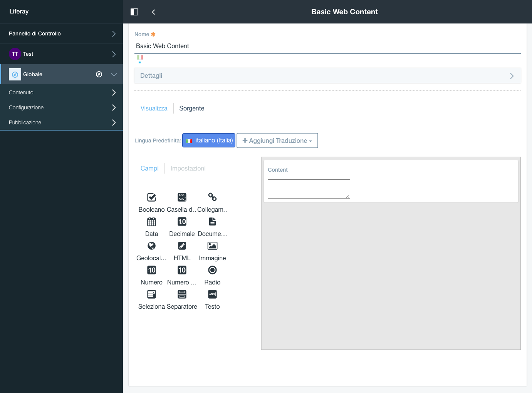The image size is (532, 393).
Task: Click the TT user avatar
Action: (x=15, y=54)
